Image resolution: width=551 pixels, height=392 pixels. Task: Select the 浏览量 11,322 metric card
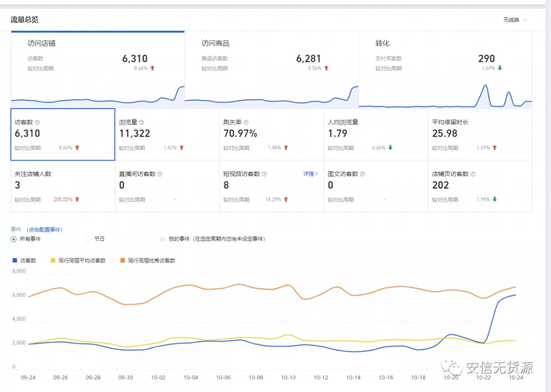point(167,135)
